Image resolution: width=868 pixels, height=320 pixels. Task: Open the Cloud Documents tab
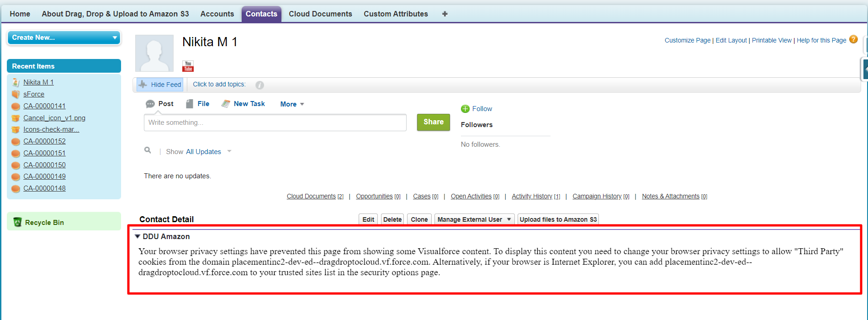(x=320, y=14)
